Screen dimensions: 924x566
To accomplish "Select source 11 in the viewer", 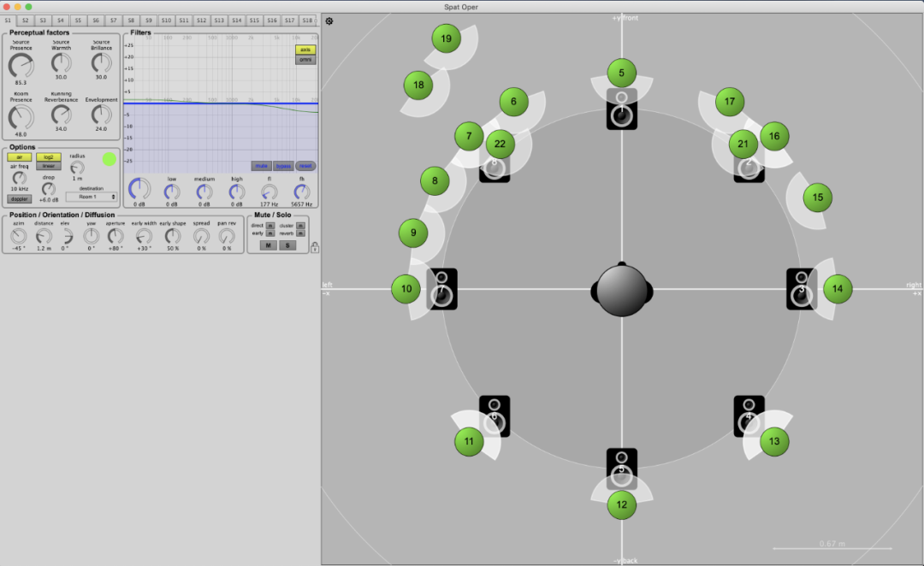I will point(469,441).
